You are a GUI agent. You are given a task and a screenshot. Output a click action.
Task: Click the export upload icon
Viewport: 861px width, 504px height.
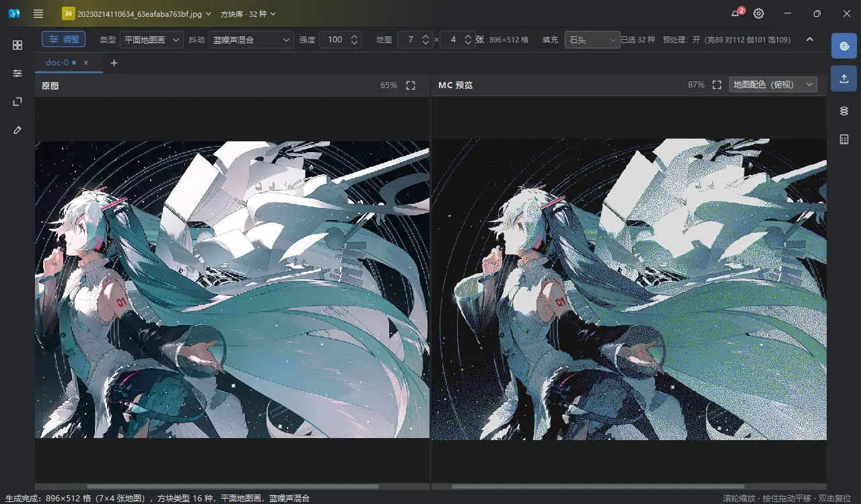click(x=844, y=79)
